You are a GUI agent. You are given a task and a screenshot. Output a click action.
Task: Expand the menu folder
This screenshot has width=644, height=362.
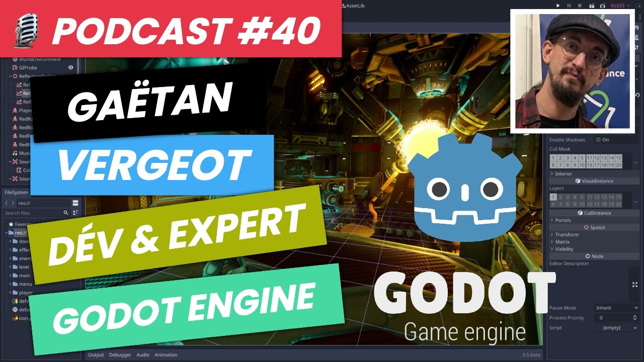(x=10, y=284)
